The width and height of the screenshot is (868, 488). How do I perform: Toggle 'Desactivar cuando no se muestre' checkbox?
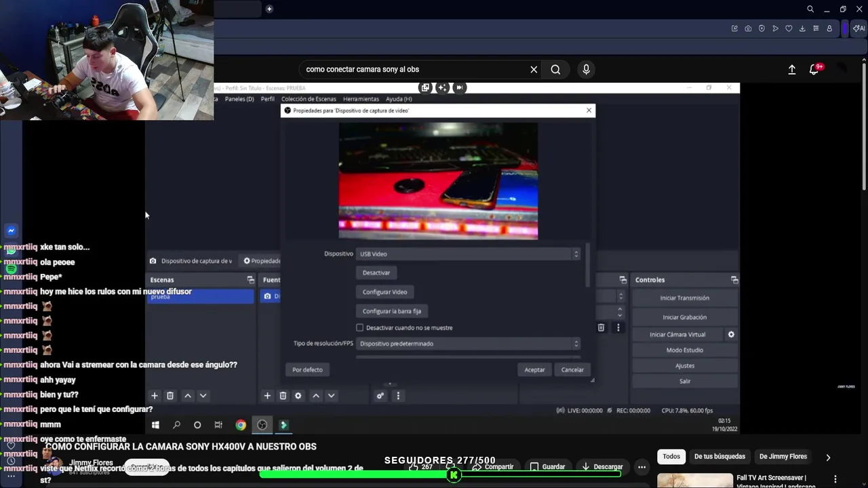(x=360, y=327)
